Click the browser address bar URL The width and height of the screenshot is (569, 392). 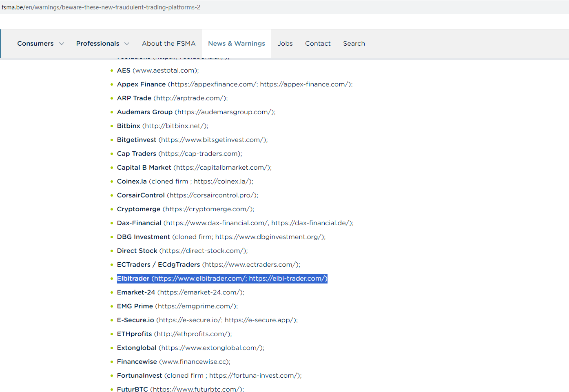101,7
